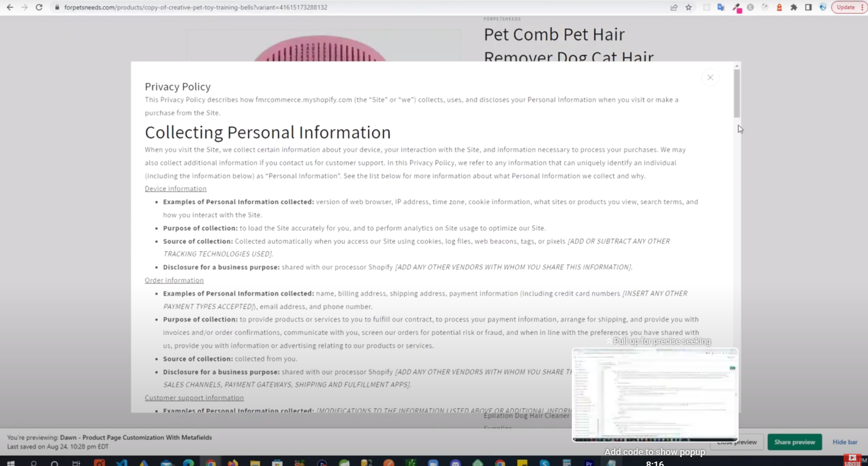Screen dimensions: 868x466
Task: Open the Windows Start menu
Action: (11, 463)
